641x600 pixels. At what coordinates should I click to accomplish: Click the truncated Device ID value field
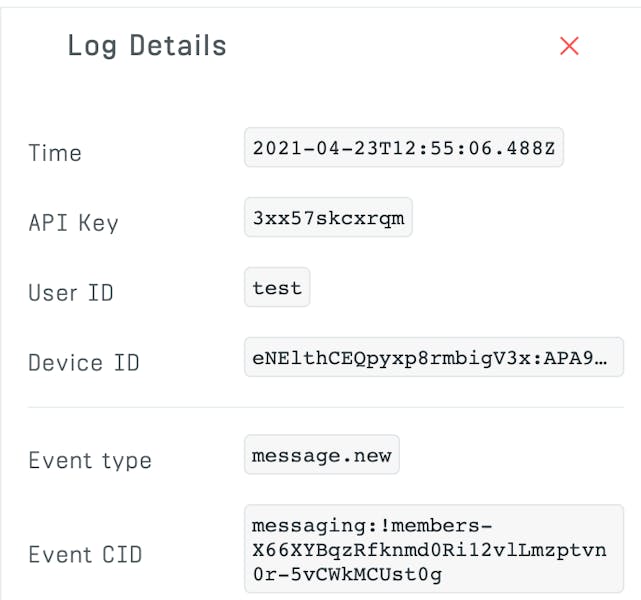pyautogui.click(x=433, y=358)
